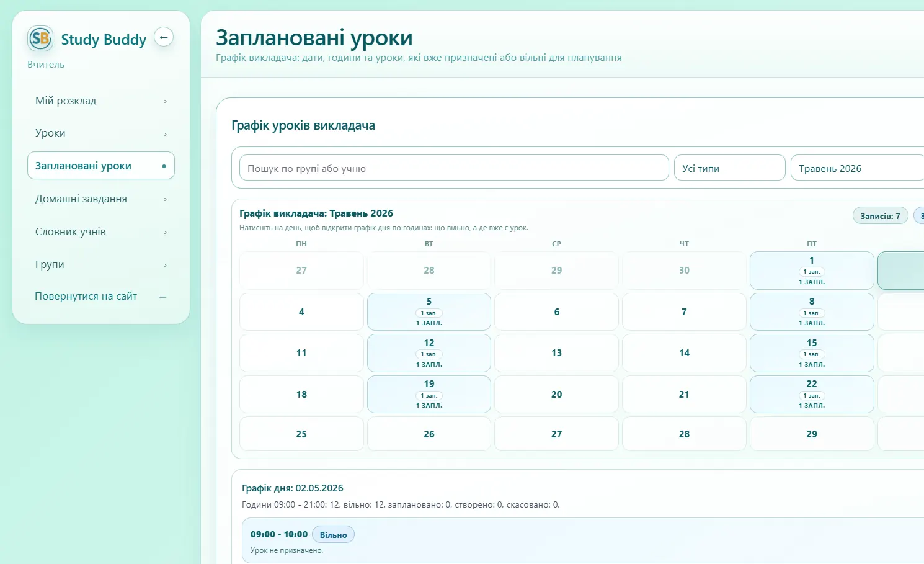Open the Домашні завдання menu item
Screen dimensions: 924x564
point(101,199)
